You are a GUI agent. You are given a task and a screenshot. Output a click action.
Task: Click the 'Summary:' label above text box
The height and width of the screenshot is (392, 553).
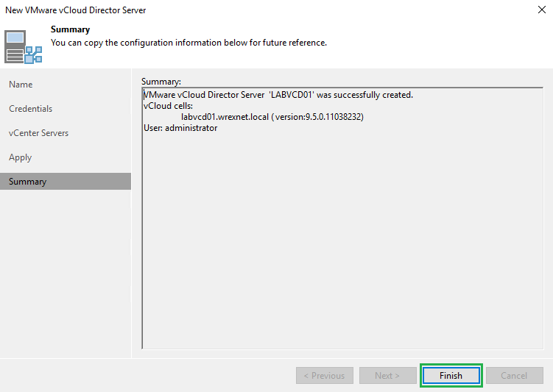coord(161,81)
